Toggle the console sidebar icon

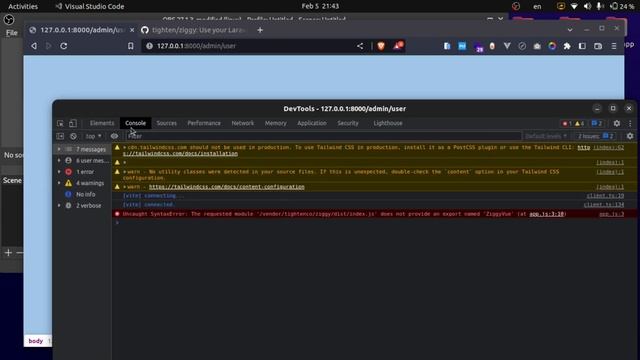coord(60,136)
